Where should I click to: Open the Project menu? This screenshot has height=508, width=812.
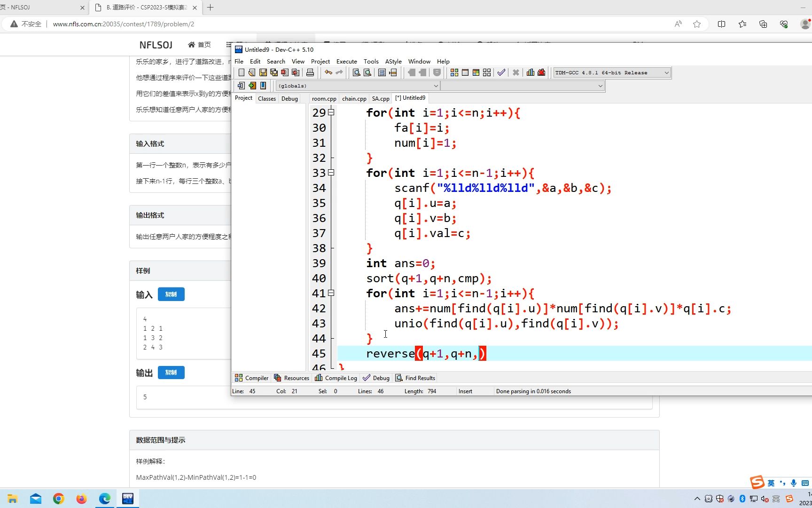[320, 61]
